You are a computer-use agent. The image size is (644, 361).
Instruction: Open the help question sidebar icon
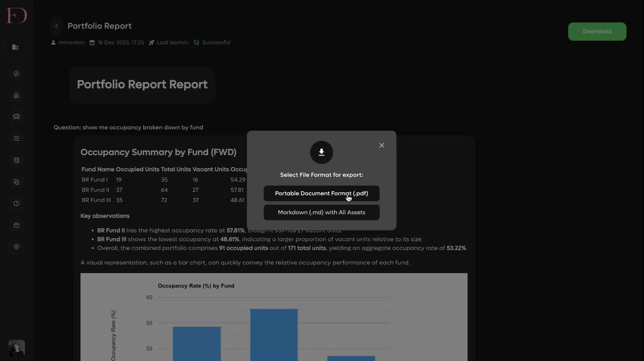point(16,204)
